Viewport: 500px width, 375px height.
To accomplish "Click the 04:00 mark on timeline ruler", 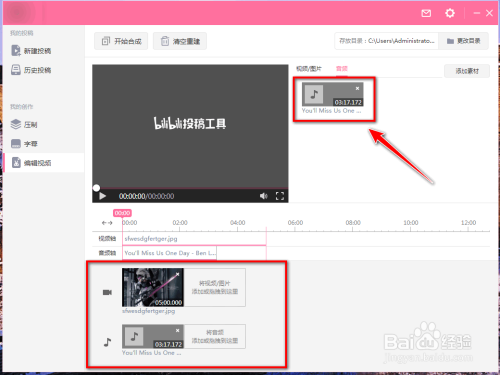I will (237, 223).
